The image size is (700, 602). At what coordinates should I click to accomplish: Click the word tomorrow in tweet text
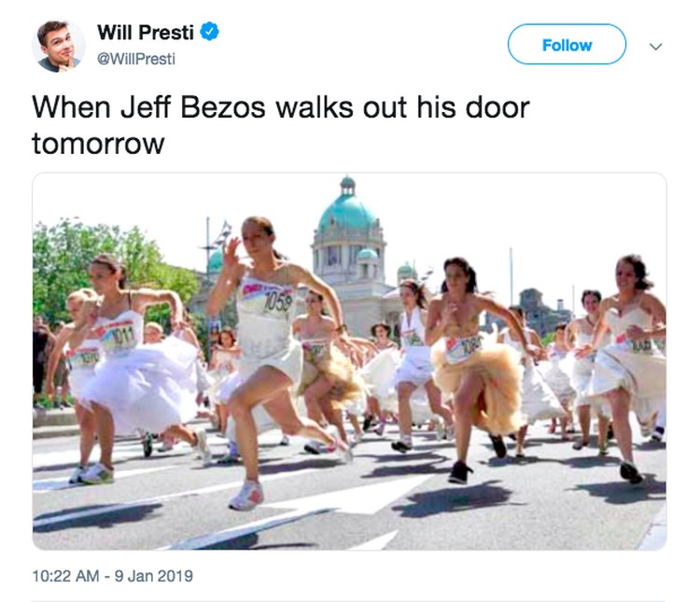(98, 145)
